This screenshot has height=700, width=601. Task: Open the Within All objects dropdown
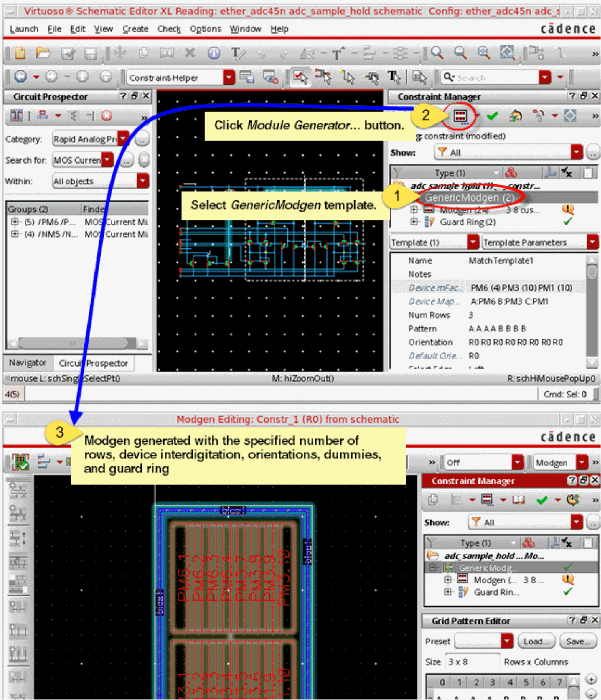click(x=142, y=181)
